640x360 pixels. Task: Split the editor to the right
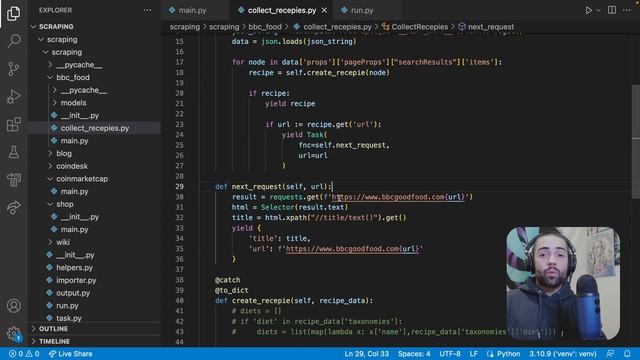point(612,10)
